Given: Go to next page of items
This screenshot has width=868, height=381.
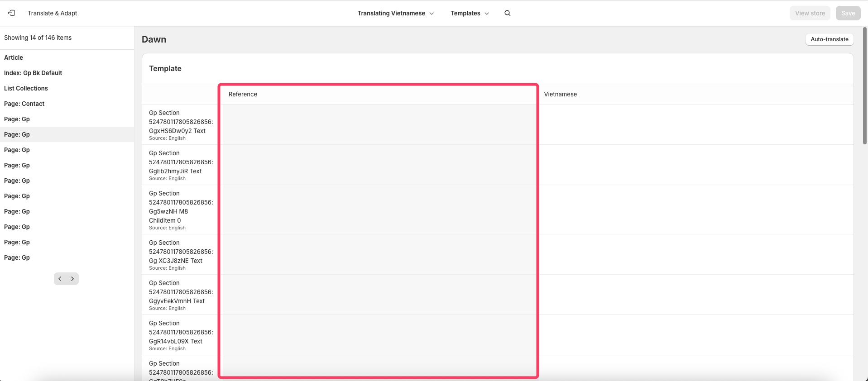Looking at the screenshot, I should coord(72,279).
